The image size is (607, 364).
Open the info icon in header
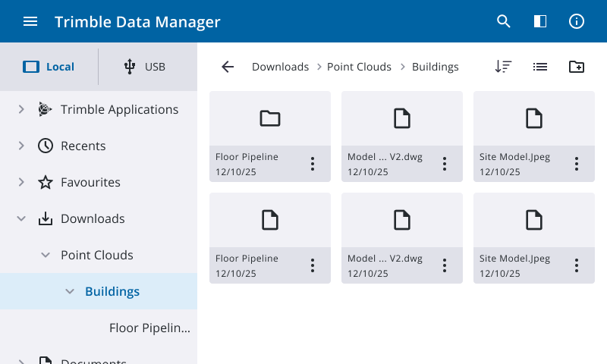577,21
